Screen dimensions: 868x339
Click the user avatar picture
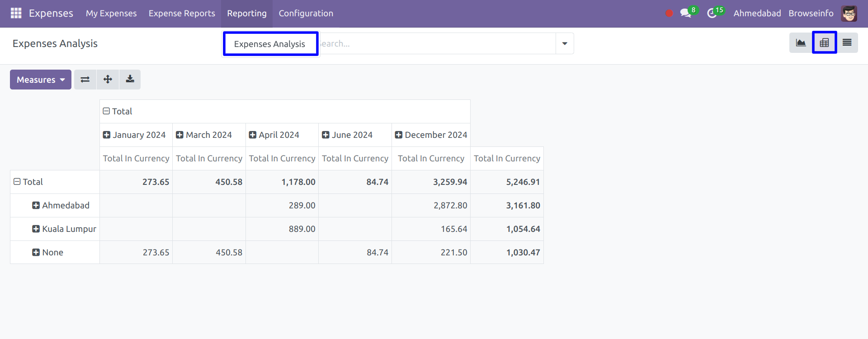pyautogui.click(x=849, y=13)
